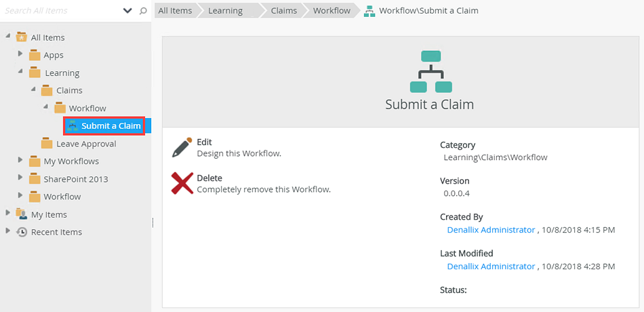Click the version value 0.0.0.4
644x312 pixels.
[x=457, y=193]
